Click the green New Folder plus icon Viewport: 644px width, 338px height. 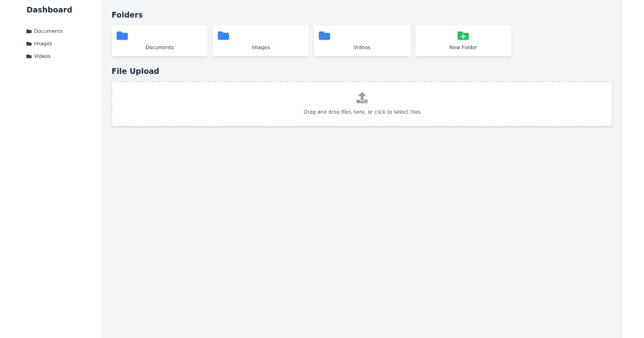pyautogui.click(x=463, y=36)
